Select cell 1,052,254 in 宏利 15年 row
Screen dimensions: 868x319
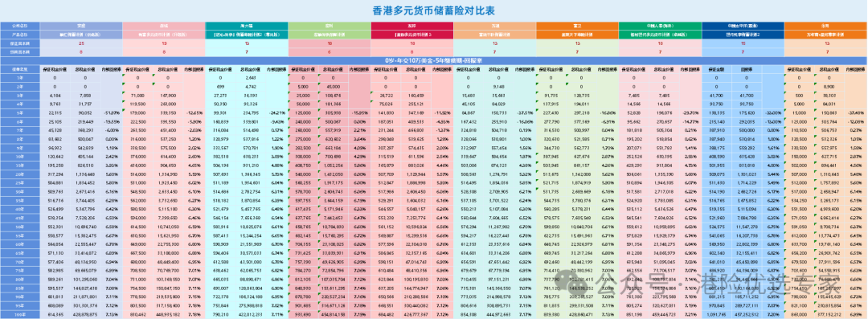click(x=334, y=165)
